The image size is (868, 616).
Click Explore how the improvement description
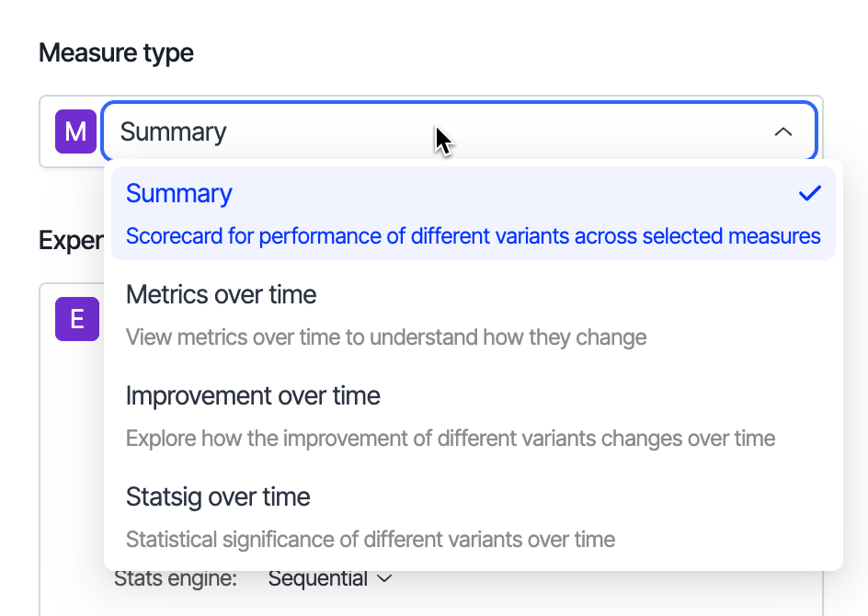pyautogui.click(x=451, y=439)
